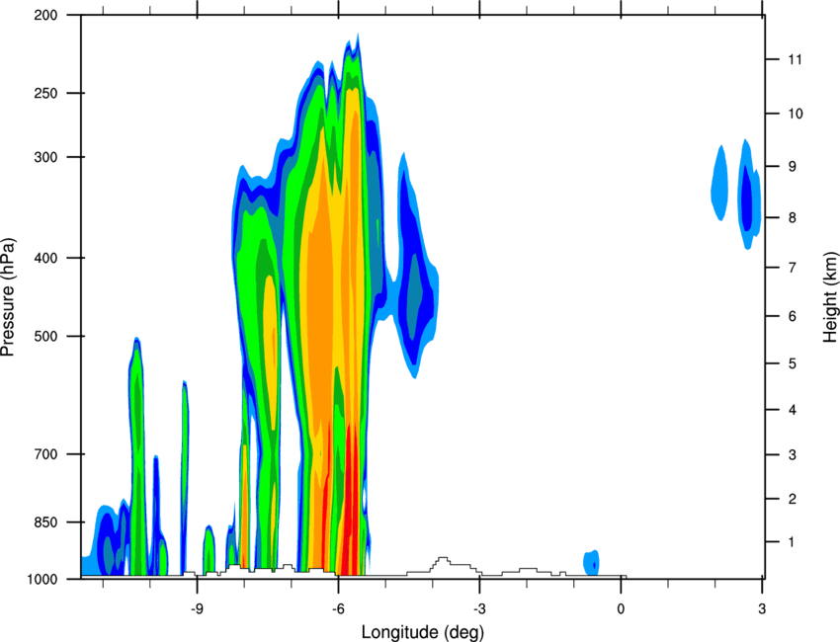The image size is (840, 642).
Task: Pick the 6 km height label
Action: pos(793,316)
